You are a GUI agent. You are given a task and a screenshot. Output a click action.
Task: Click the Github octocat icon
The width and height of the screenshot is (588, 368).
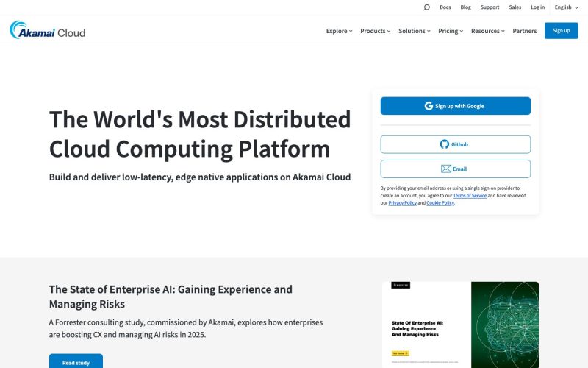coord(445,144)
